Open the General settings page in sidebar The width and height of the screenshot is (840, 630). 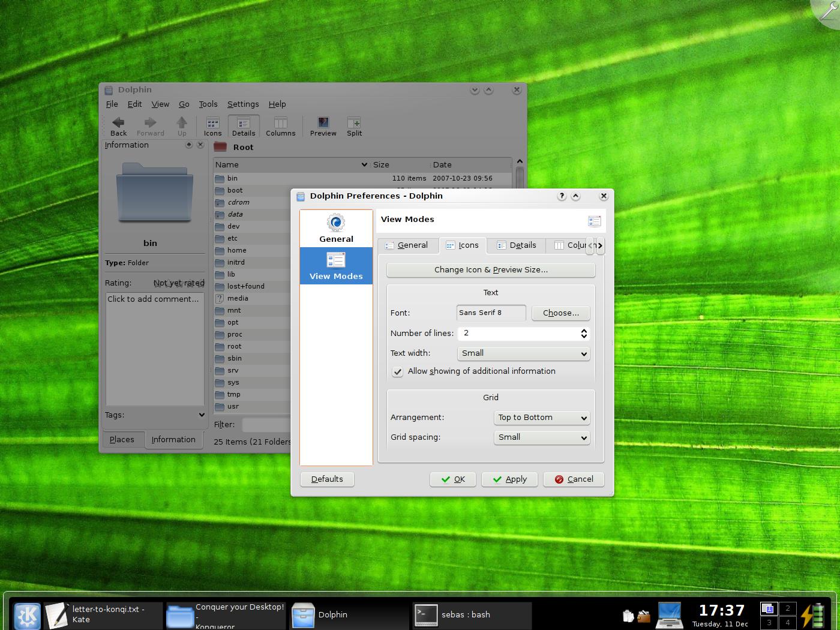pos(336,228)
